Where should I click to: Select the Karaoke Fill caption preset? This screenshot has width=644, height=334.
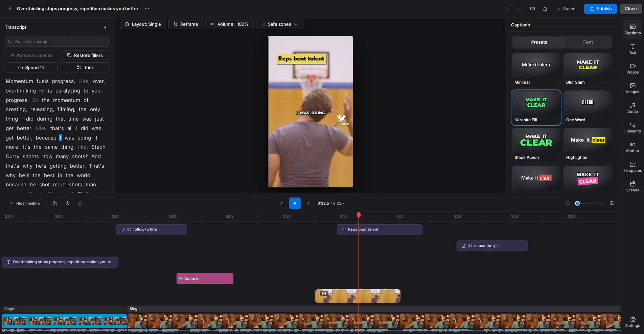536,107
